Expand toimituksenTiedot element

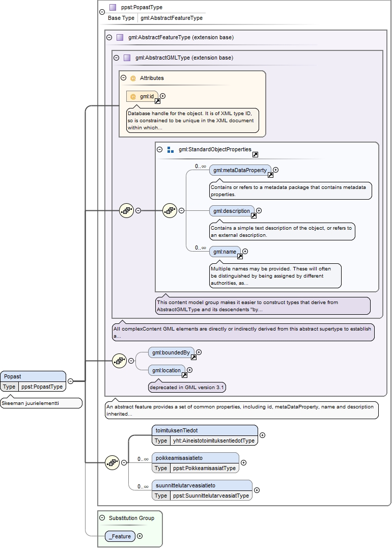[262, 435]
